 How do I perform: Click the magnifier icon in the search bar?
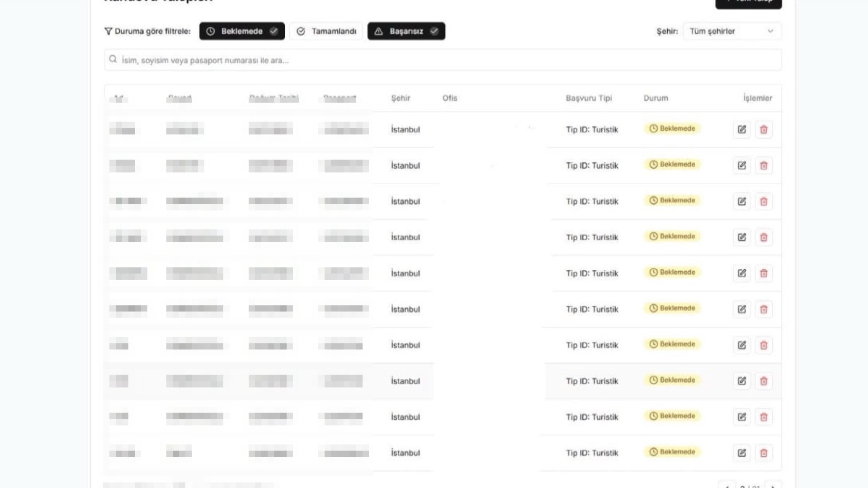(113, 59)
